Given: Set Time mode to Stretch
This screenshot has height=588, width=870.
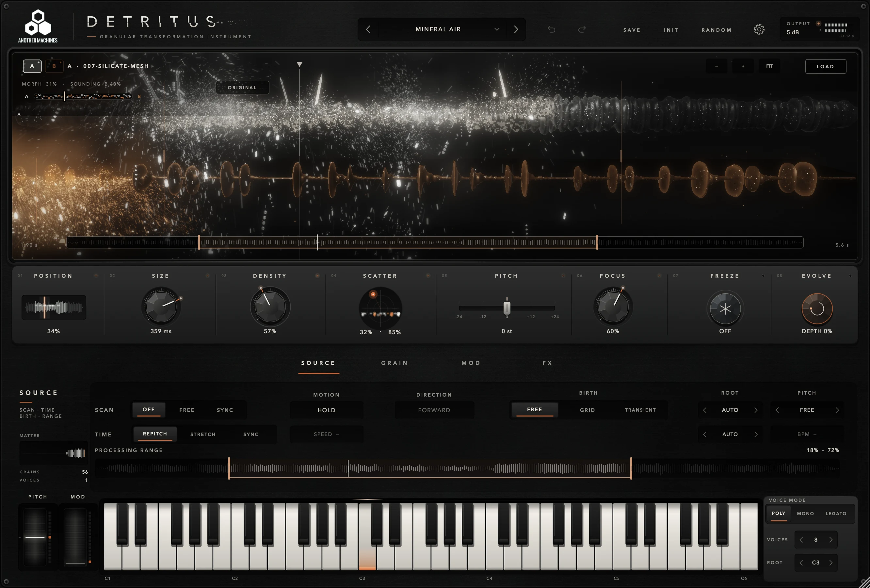Looking at the screenshot, I should pos(203,434).
